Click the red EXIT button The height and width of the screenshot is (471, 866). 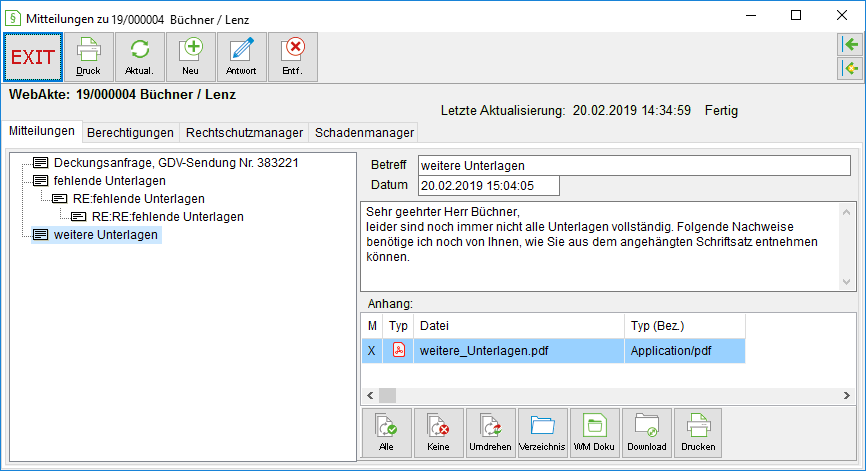click(33, 57)
